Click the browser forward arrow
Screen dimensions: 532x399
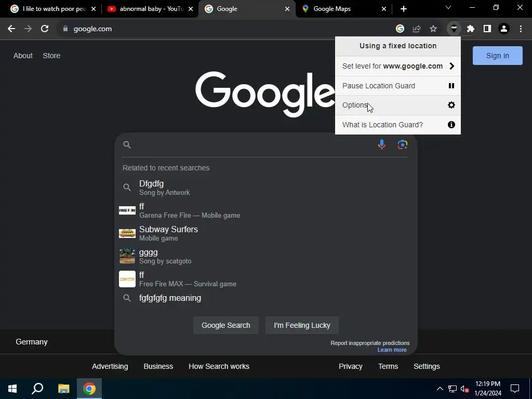click(x=28, y=29)
